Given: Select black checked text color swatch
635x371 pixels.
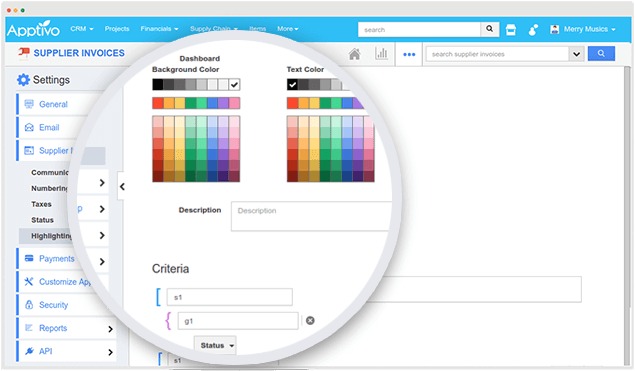Looking at the screenshot, I should [x=292, y=84].
